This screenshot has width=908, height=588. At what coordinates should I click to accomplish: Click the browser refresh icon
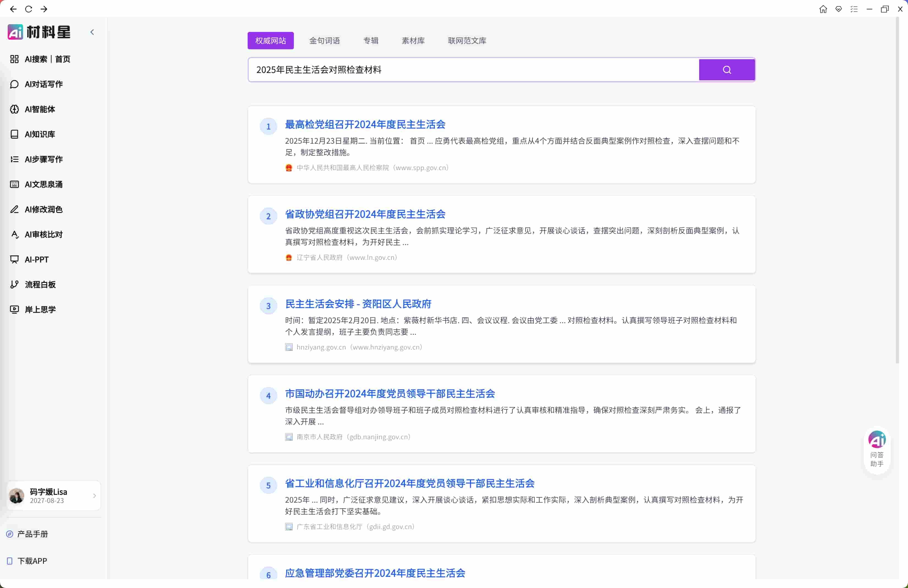[29, 9]
